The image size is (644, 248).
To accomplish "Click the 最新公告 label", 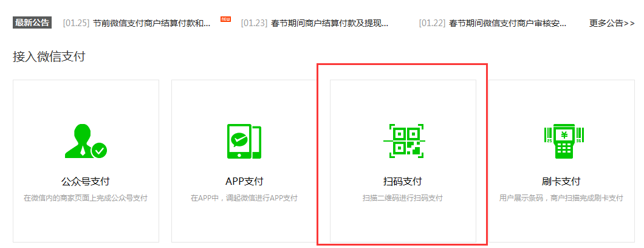I will [x=33, y=23].
